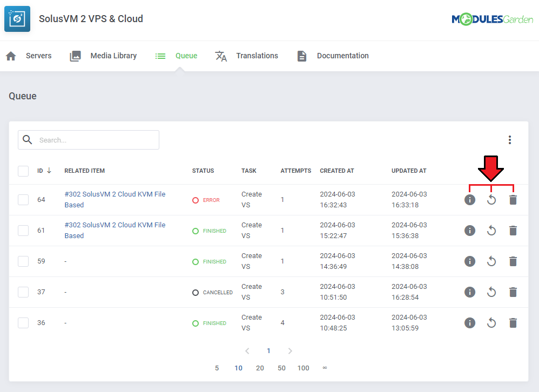
Task: Open related item link for row 64
Action: pyautogui.click(x=115, y=200)
